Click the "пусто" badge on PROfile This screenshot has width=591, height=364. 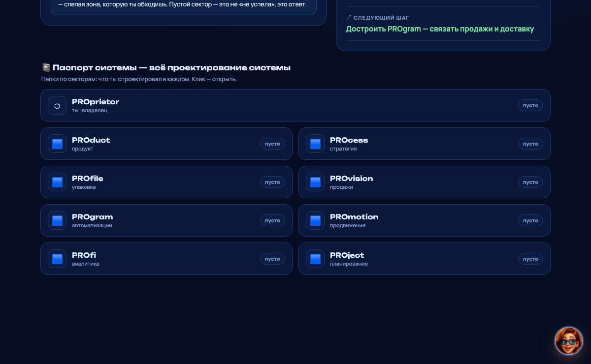click(x=272, y=182)
